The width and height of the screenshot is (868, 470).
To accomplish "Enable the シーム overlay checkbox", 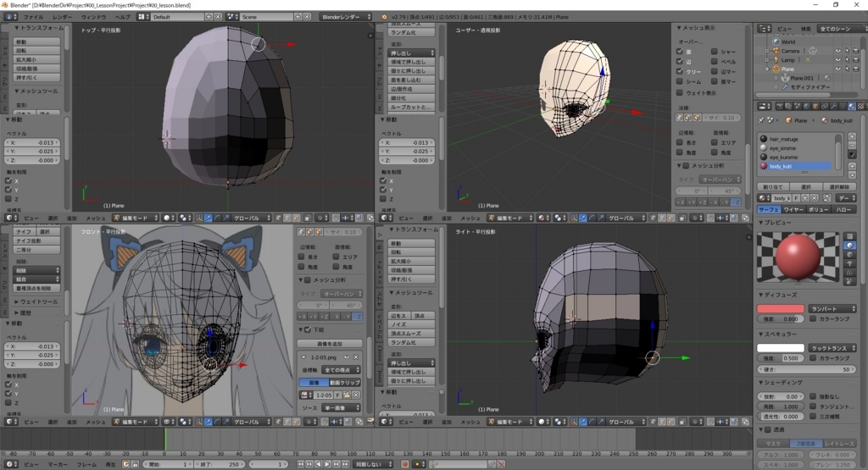I will coord(680,82).
